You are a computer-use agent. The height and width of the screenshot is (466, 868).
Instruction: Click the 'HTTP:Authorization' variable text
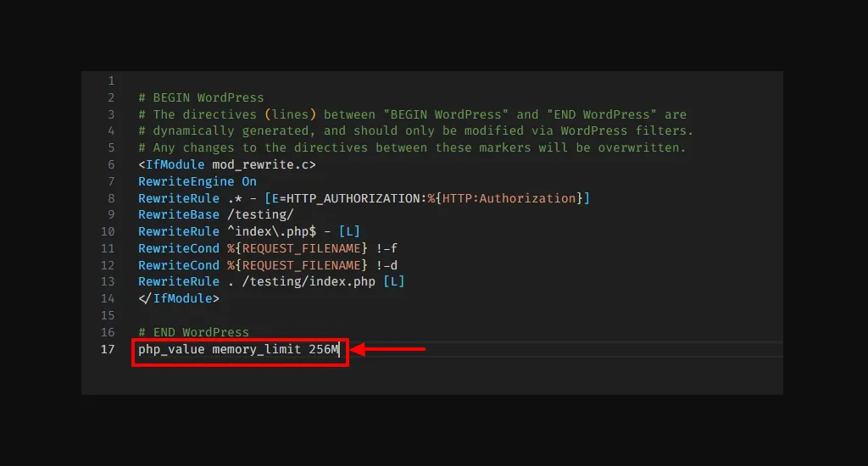pos(509,198)
